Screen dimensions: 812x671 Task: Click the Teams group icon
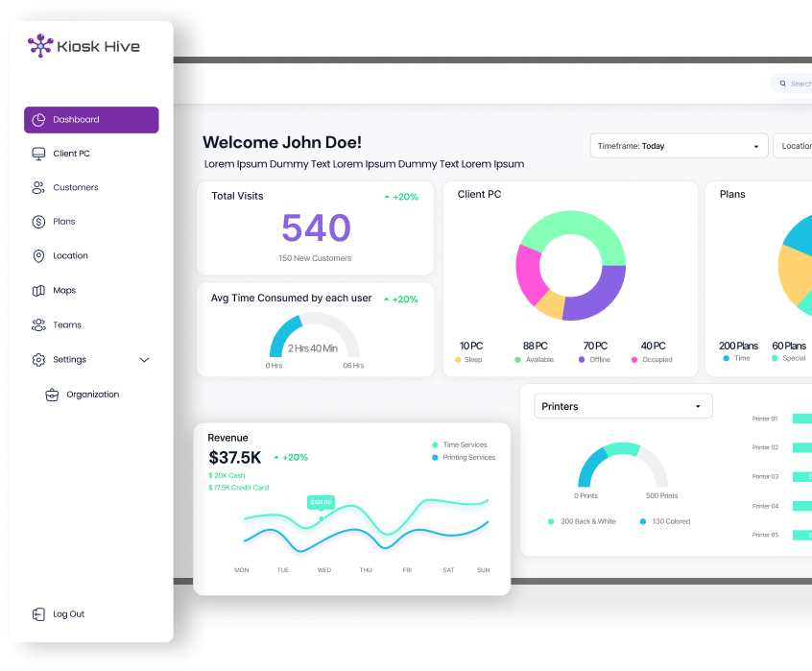pos(38,325)
